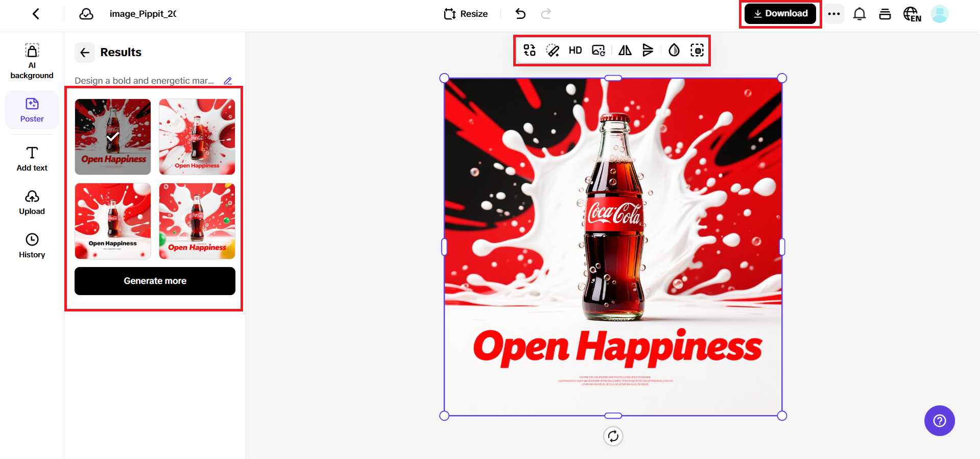Select the second poster result thumbnail
This screenshot has width=980, height=459.
point(197,137)
